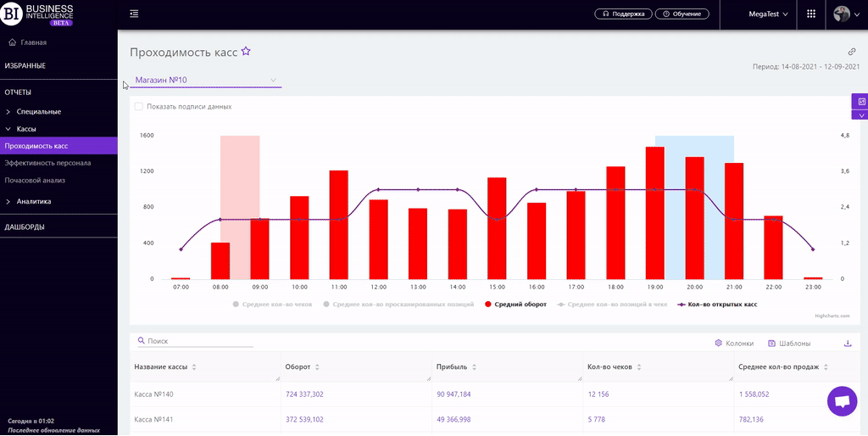Open the chat support bubble

click(x=842, y=402)
